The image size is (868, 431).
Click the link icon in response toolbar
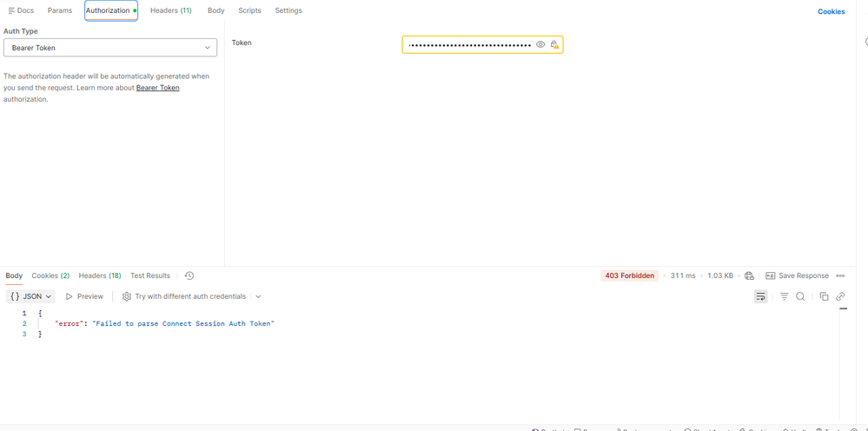point(840,296)
